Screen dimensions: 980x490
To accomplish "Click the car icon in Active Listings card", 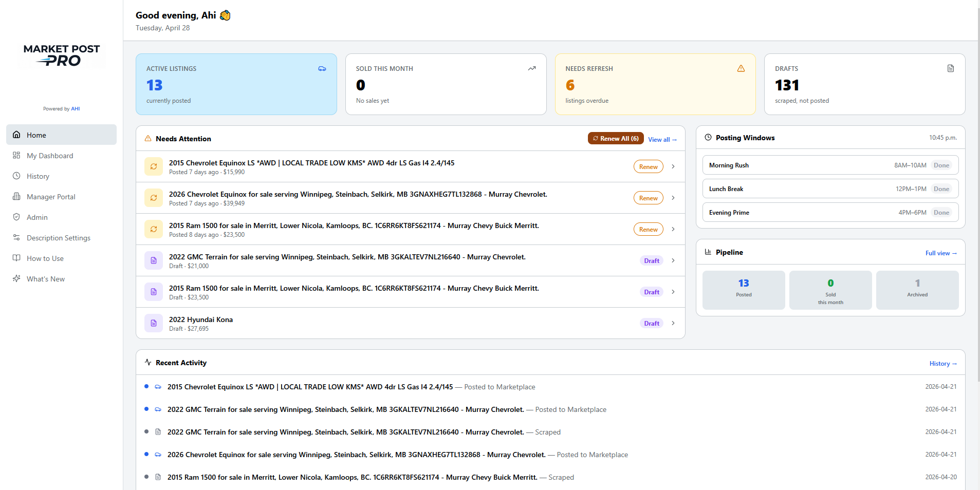I will (x=322, y=68).
